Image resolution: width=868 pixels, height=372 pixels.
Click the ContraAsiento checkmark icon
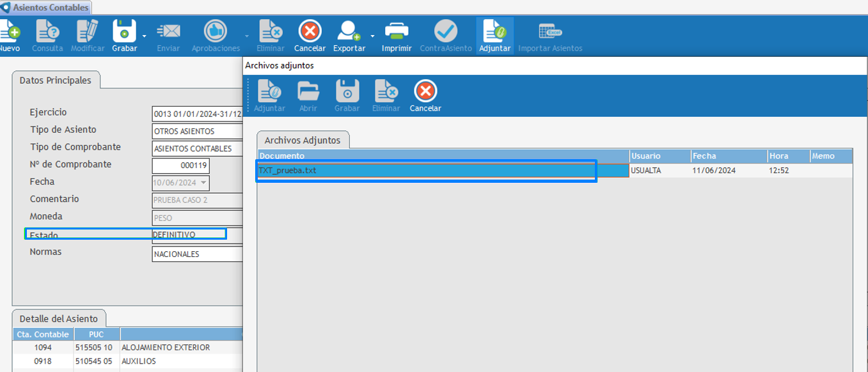pos(446,32)
